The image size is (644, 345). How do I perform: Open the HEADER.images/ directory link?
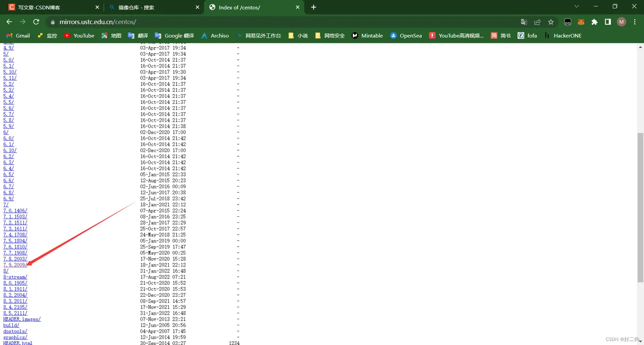pyautogui.click(x=22, y=319)
